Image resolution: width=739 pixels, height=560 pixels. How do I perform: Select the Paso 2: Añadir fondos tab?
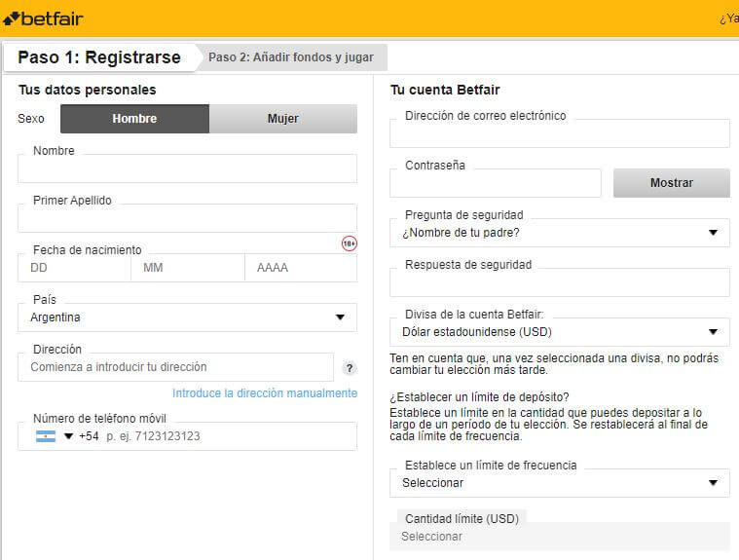tap(291, 57)
